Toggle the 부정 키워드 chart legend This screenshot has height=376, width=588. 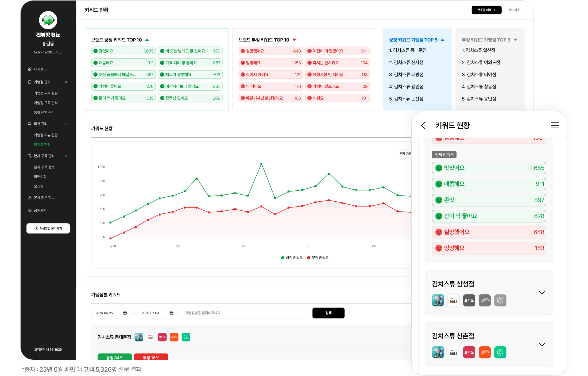pyautogui.click(x=318, y=258)
